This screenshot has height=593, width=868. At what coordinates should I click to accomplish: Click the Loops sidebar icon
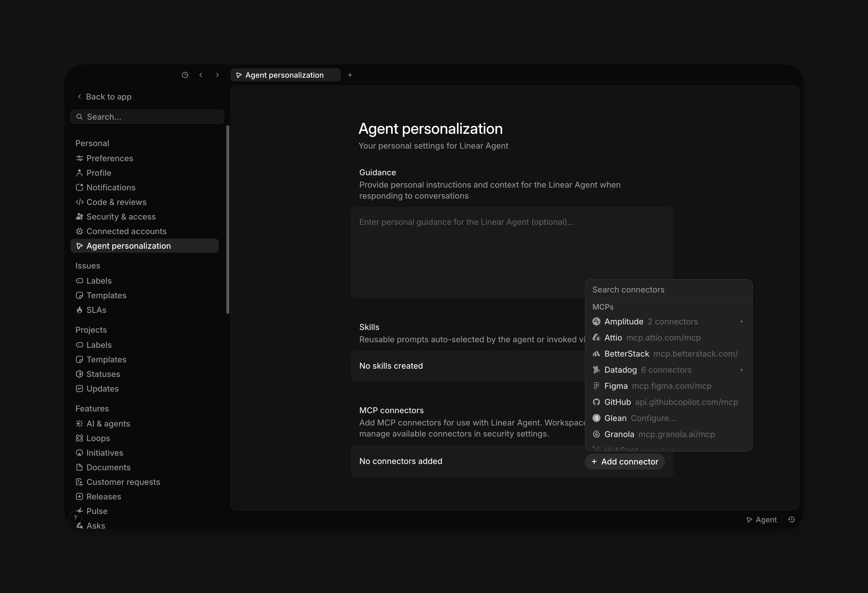79,438
